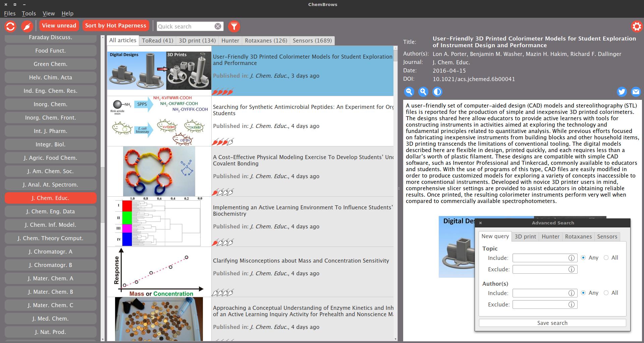Toggle the contrast half-circle icon
644x343 pixels.
pos(437,91)
